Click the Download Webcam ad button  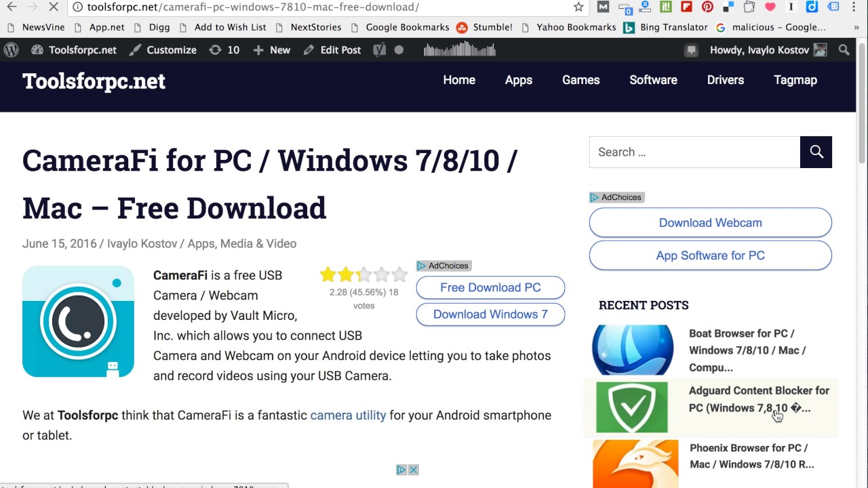[710, 222]
